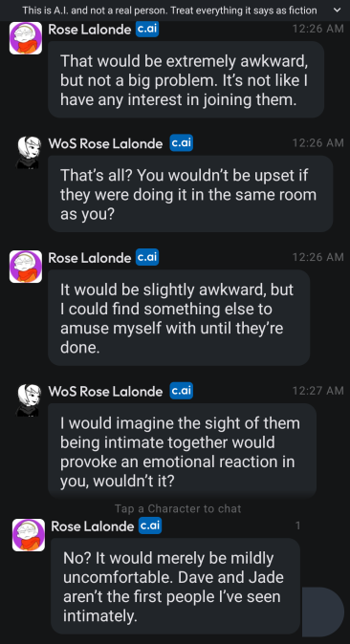Tap the rounded button at bottom right corner

pos(323,612)
